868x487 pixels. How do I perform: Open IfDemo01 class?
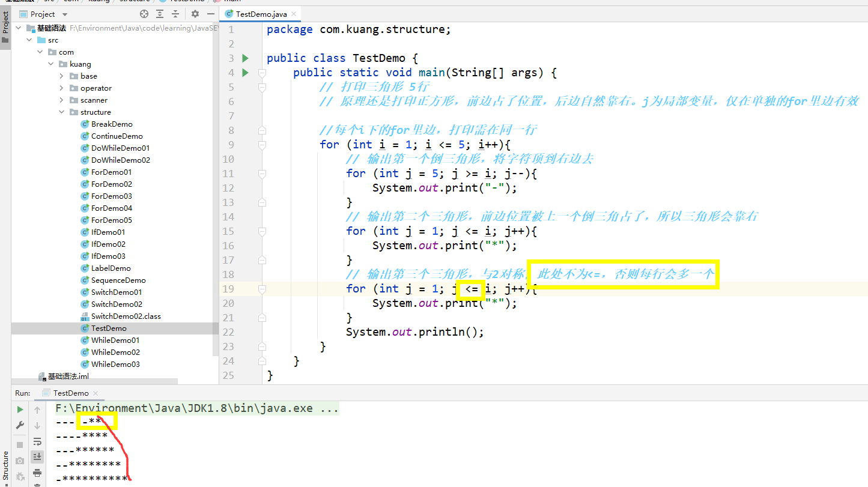coord(108,232)
